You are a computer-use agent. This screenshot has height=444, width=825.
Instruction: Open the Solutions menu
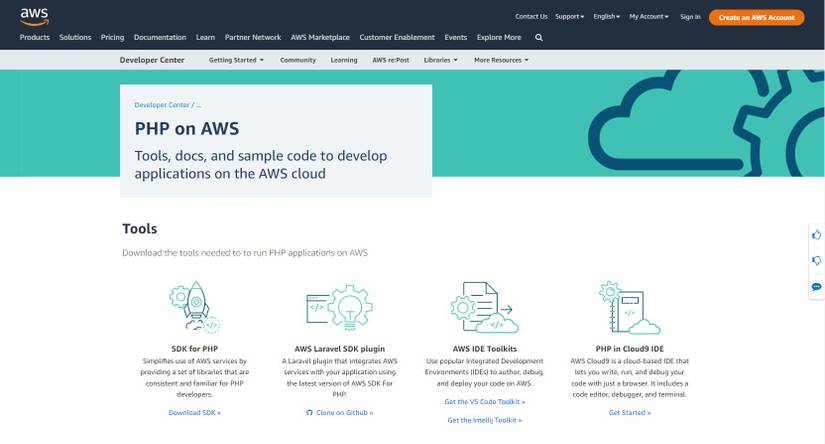(75, 37)
